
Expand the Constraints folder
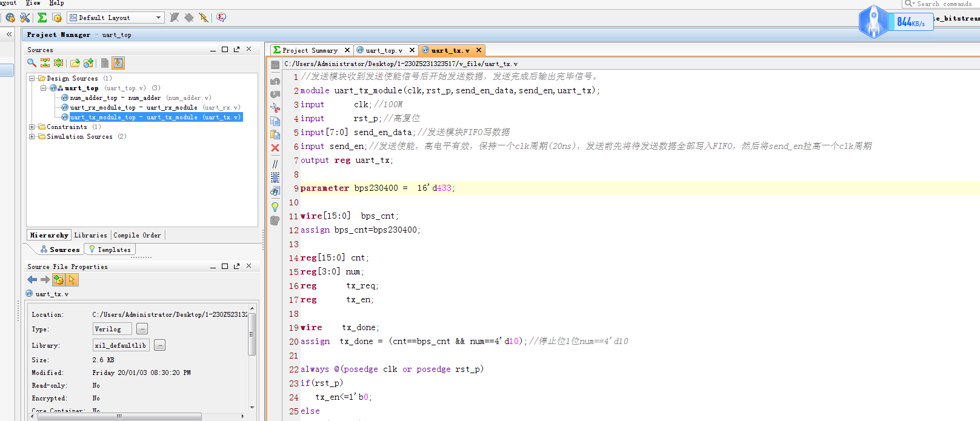(32, 127)
